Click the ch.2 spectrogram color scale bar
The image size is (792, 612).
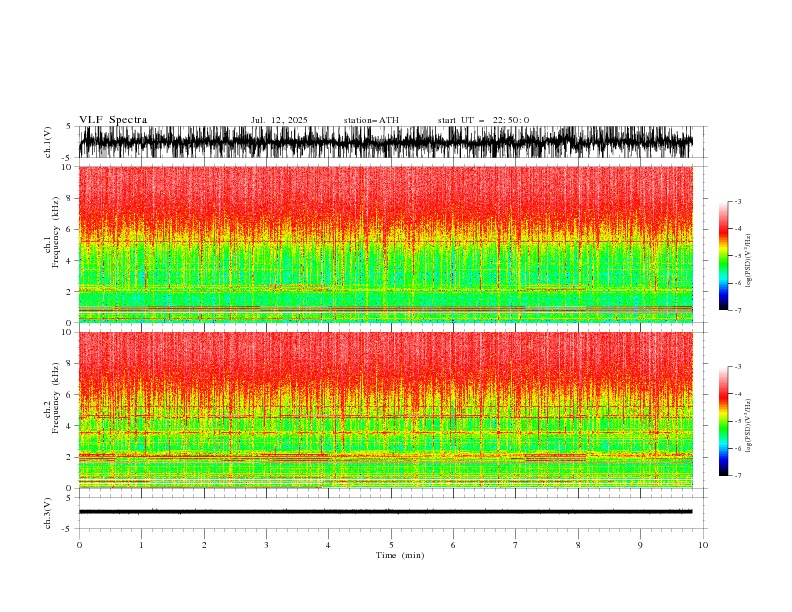723,421
